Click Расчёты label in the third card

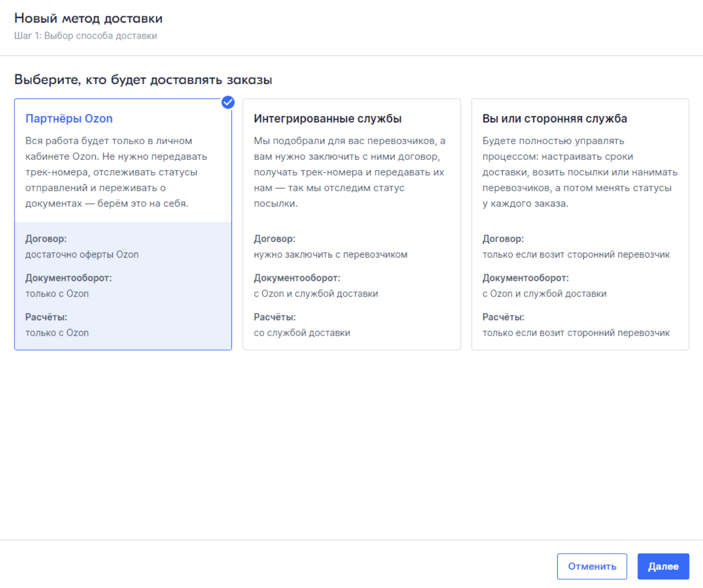[x=503, y=317]
